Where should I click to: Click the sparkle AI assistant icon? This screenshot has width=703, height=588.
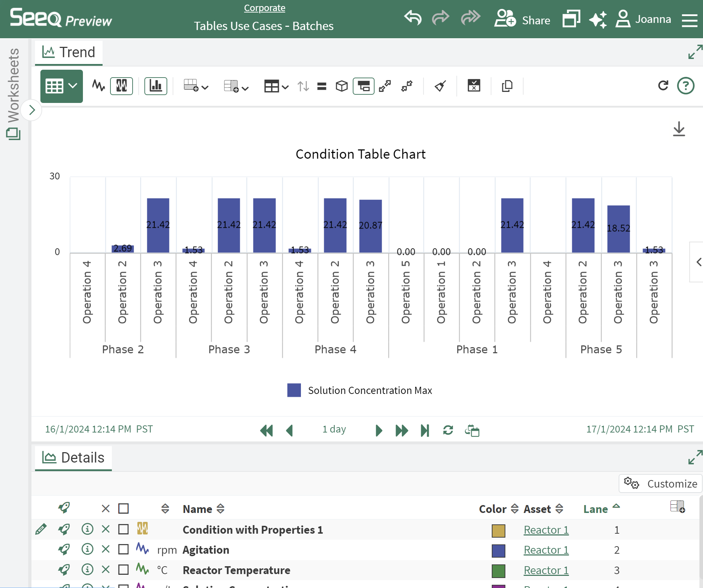point(598,19)
